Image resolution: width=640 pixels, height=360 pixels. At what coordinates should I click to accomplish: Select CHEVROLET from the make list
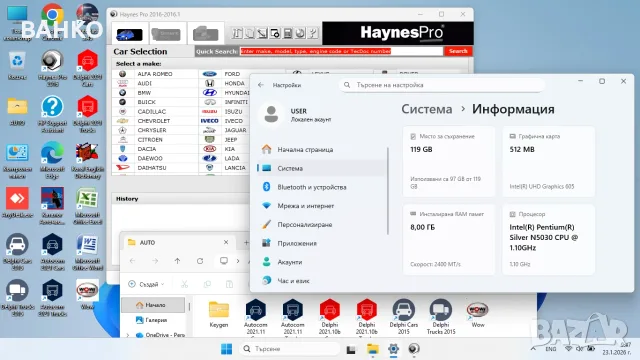click(x=155, y=121)
